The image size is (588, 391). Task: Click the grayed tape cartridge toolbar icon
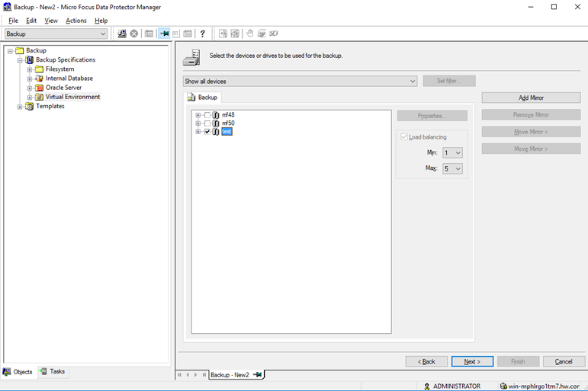tap(274, 34)
